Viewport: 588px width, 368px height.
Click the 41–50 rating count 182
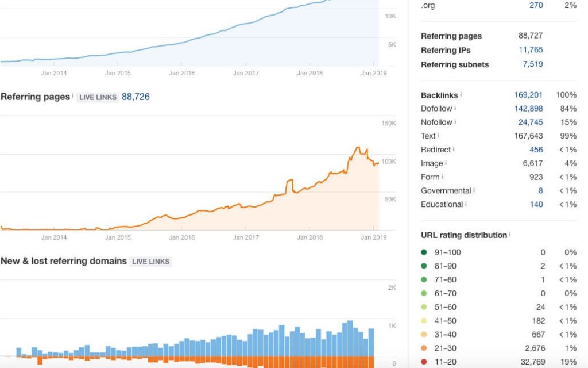(539, 321)
